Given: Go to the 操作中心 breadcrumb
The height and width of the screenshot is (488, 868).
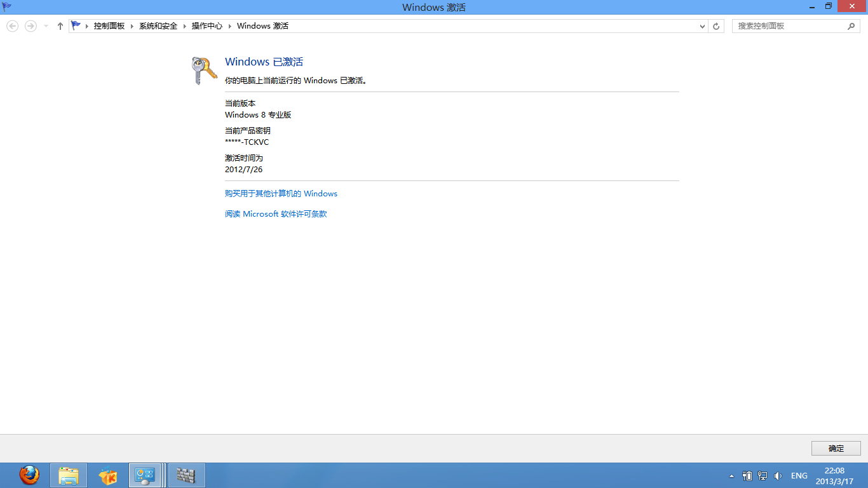Looking at the screenshot, I should tap(207, 26).
